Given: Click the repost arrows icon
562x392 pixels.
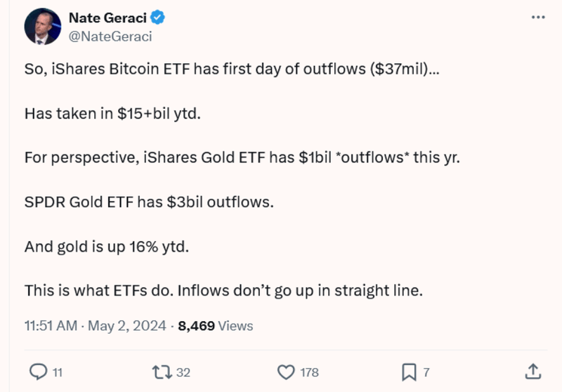Looking at the screenshot, I should (x=162, y=372).
